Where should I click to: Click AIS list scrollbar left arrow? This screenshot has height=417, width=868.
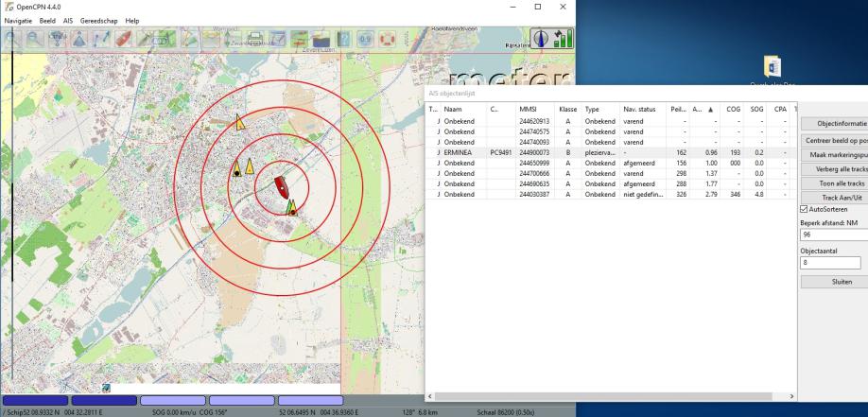click(x=430, y=396)
